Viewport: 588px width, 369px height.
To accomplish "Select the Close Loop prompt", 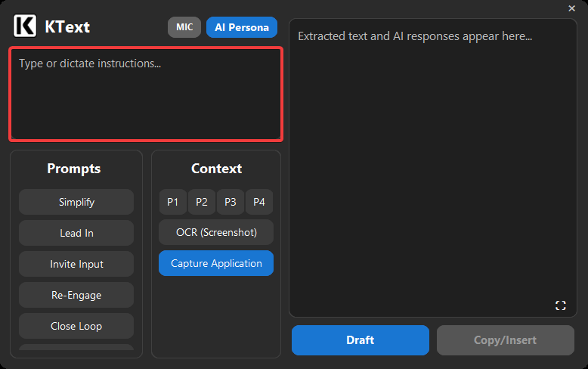I will tap(76, 326).
